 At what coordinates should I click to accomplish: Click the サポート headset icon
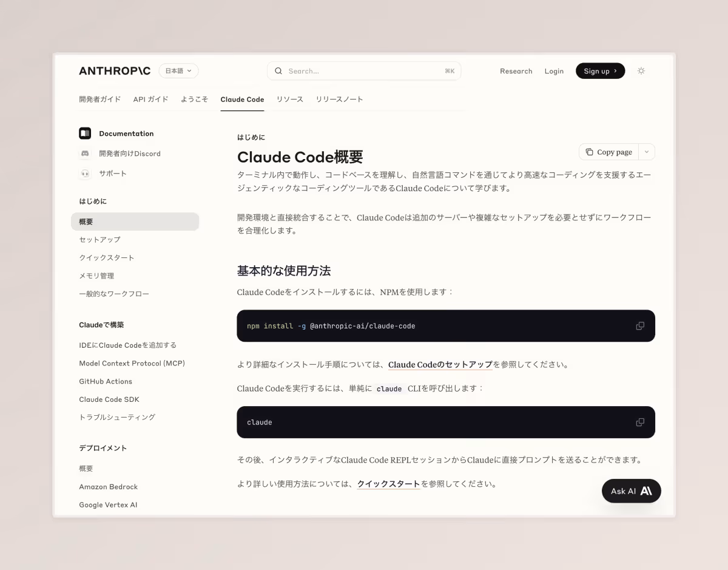(85, 174)
